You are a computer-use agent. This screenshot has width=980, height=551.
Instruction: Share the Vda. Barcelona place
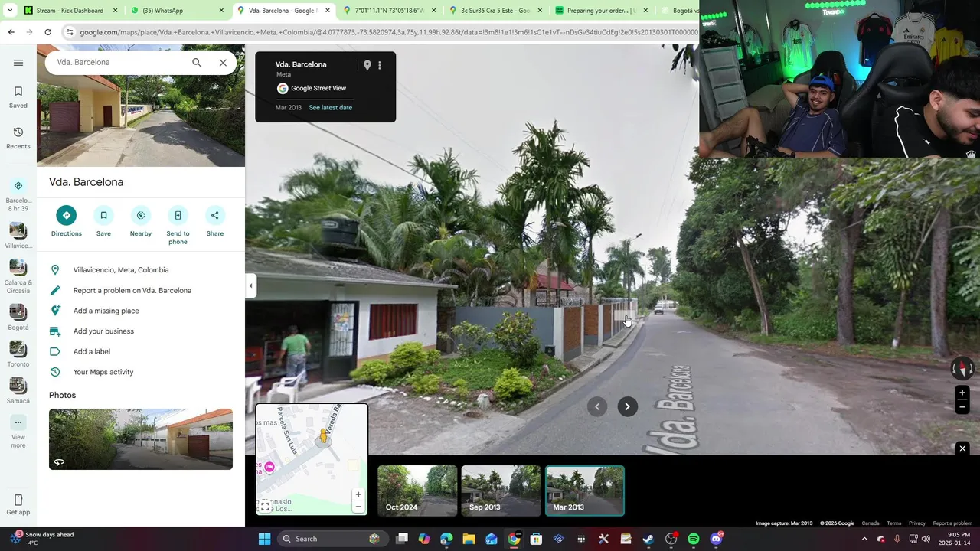point(215,221)
